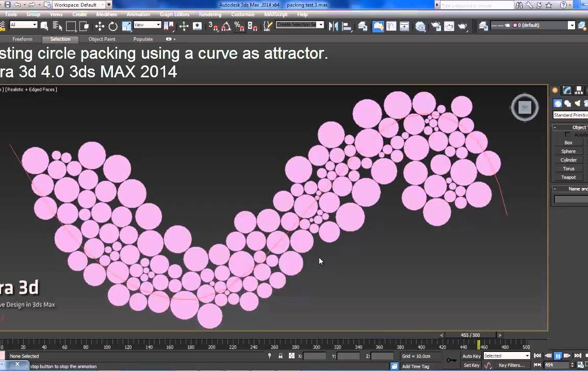Open the Modifiers menu
Viewport: 588px width, 371px height.
(106, 14)
